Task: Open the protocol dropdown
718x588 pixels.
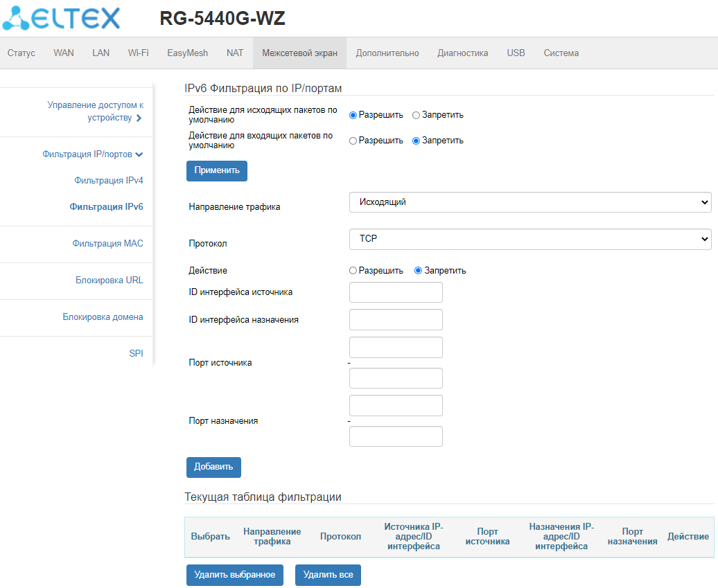Action: [530, 239]
